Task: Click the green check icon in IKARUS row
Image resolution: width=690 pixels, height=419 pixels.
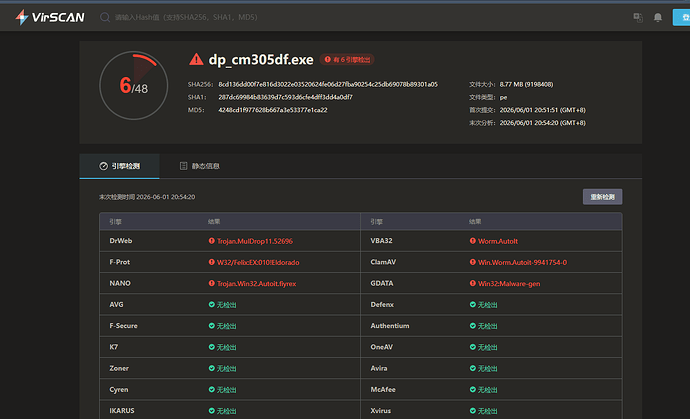Action: pyautogui.click(x=212, y=411)
